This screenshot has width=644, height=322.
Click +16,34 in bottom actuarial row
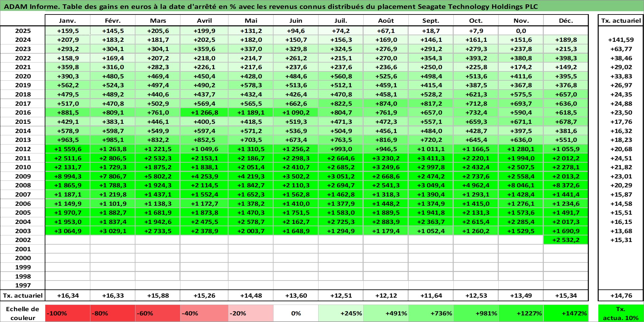click(x=67, y=296)
